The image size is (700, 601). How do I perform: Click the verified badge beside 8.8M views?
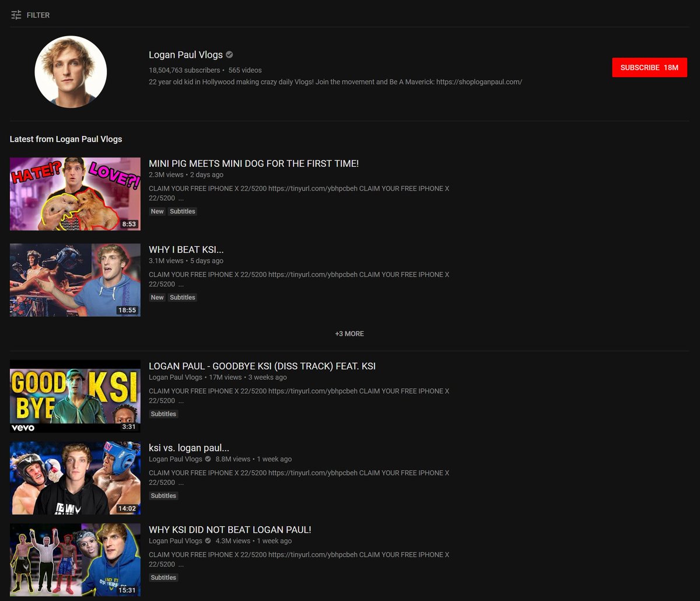(x=208, y=459)
